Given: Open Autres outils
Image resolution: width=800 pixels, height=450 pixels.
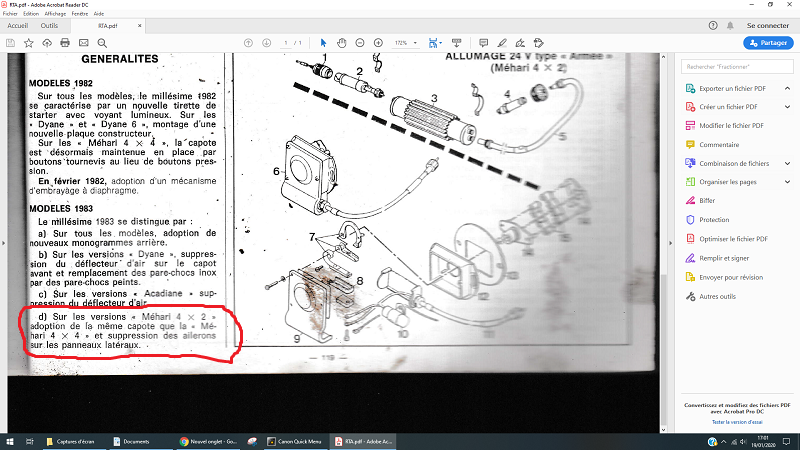Looking at the screenshot, I should coord(717,296).
